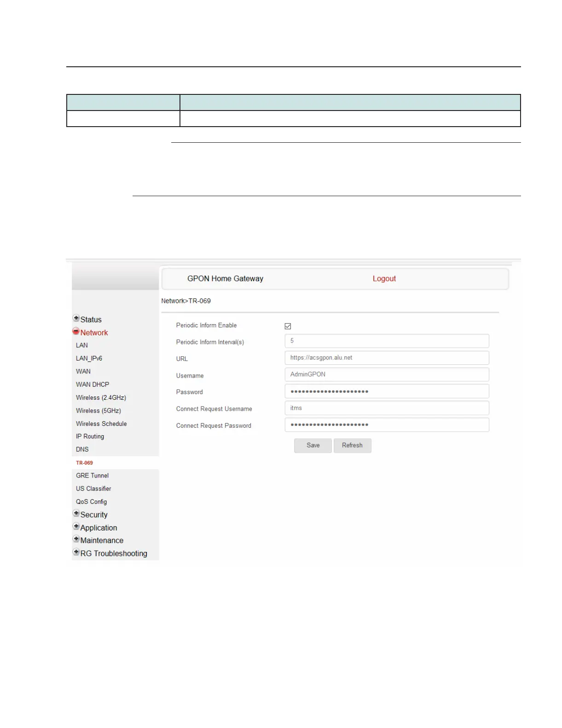Click the Network menu label
Image resolution: width=562 pixels, height=728 pixels.
(x=94, y=332)
